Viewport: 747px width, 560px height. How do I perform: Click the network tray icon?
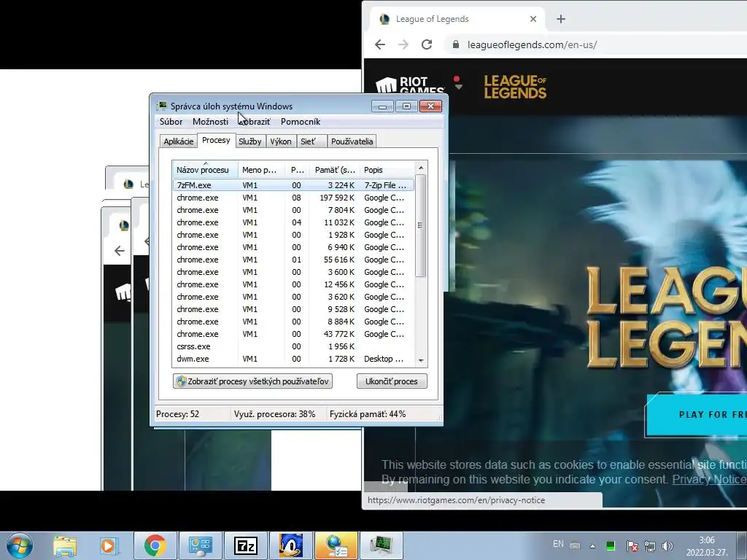pyautogui.click(x=650, y=546)
